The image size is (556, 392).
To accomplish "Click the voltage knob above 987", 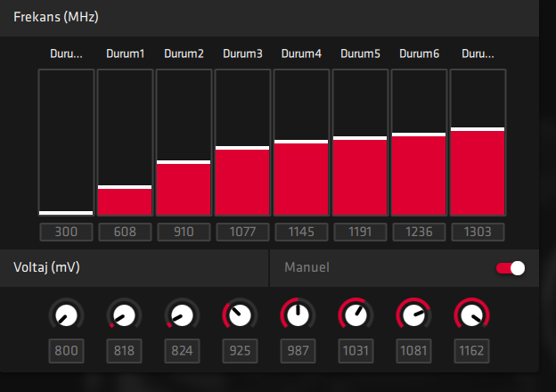I will 298,315.
